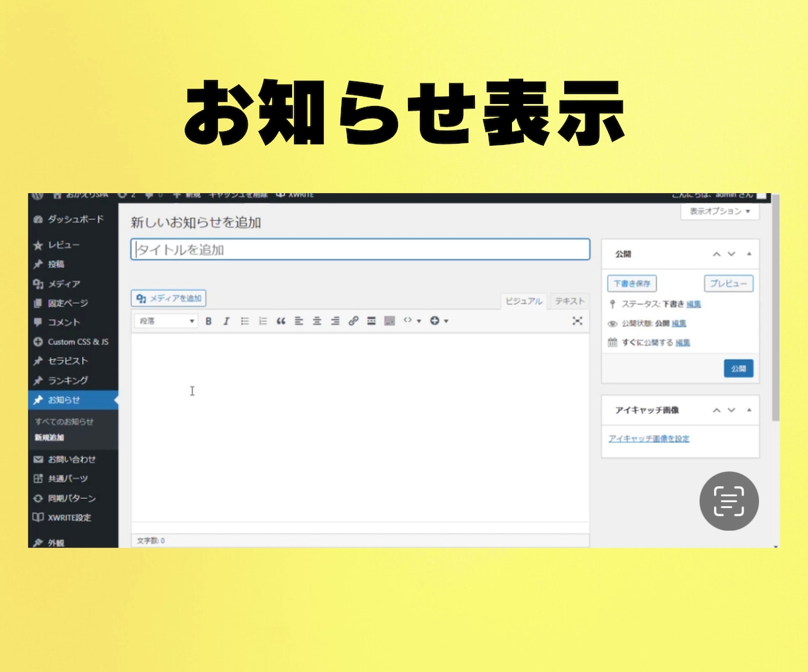Insert a numbered list

pos(263,321)
